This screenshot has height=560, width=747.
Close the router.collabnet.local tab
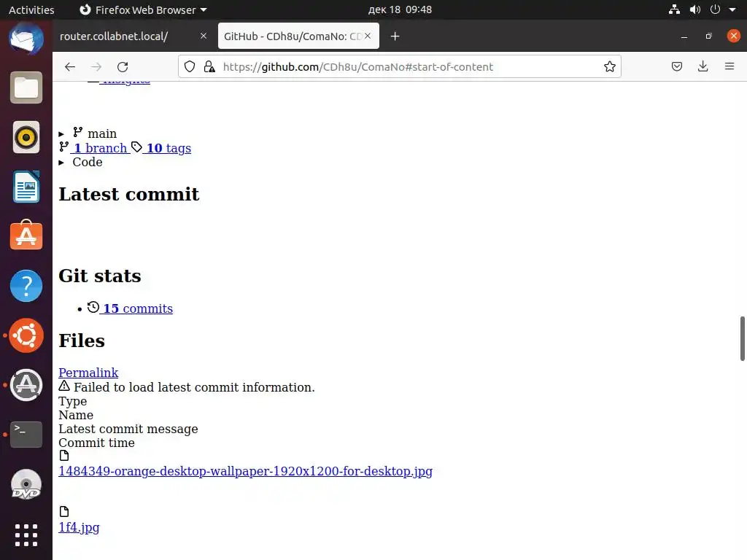[x=204, y=36]
